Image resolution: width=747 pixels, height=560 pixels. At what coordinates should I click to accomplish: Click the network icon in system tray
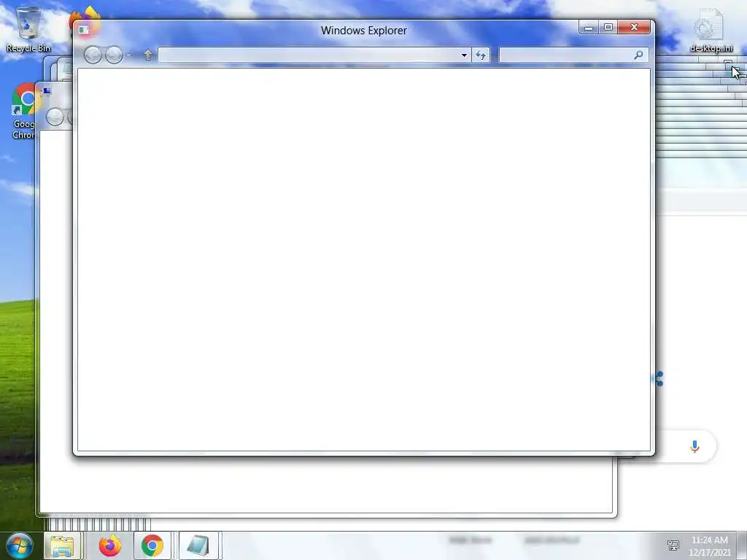[x=673, y=545]
